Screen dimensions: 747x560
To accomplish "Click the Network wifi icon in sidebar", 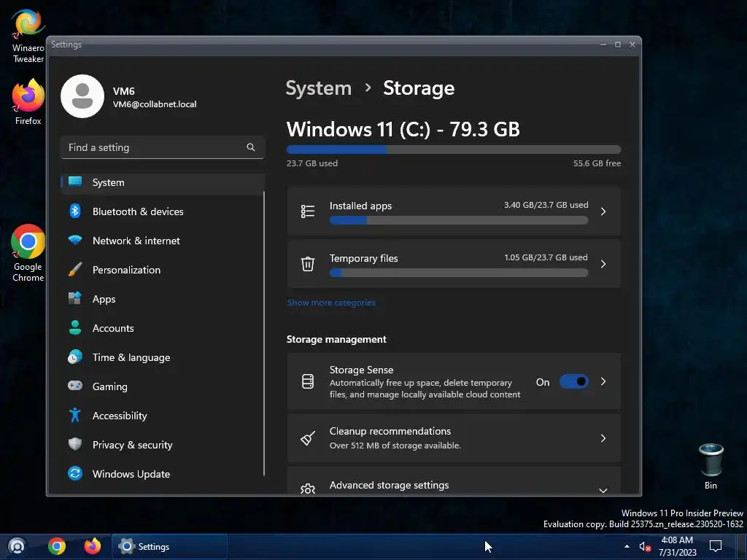I will tap(75, 240).
